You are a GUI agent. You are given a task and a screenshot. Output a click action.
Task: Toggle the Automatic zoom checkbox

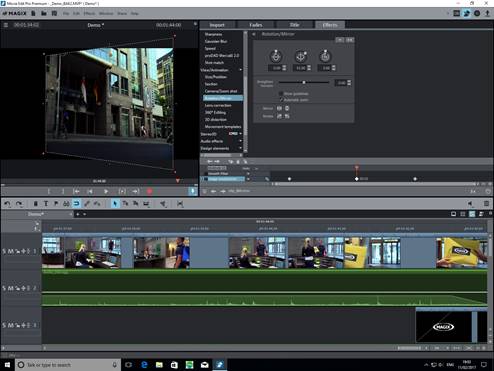click(x=281, y=100)
